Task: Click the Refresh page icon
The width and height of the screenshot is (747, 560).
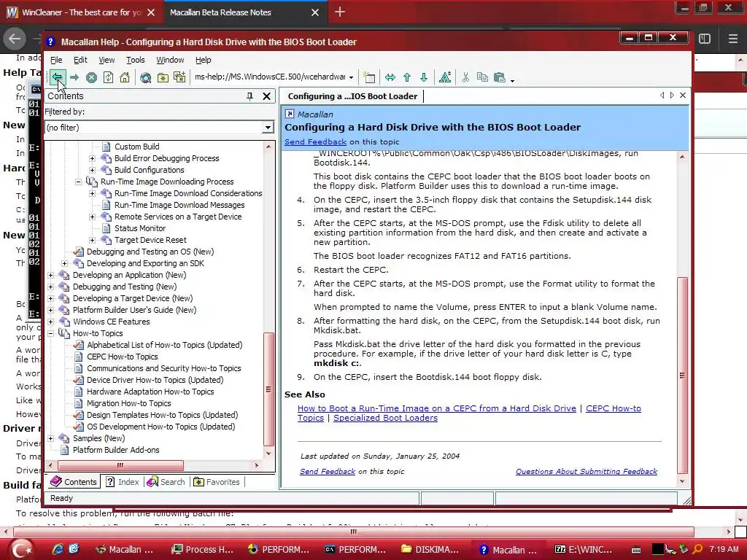Action: (x=108, y=77)
